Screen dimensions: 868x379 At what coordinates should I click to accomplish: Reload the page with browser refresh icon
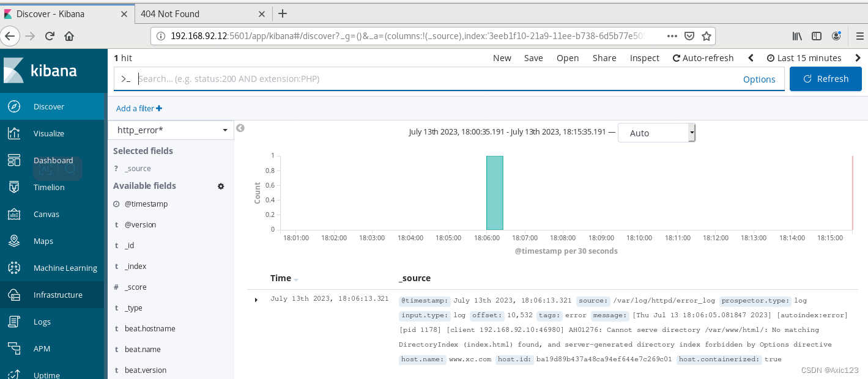point(50,36)
